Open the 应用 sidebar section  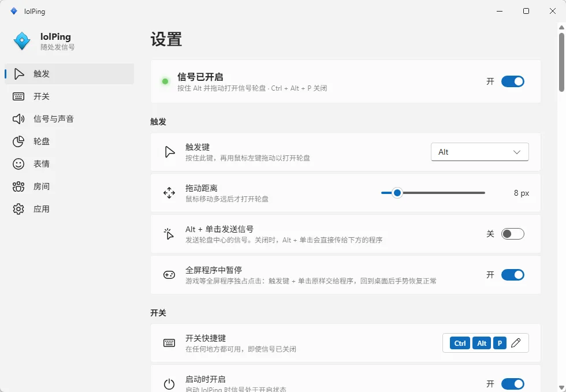coord(69,209)
